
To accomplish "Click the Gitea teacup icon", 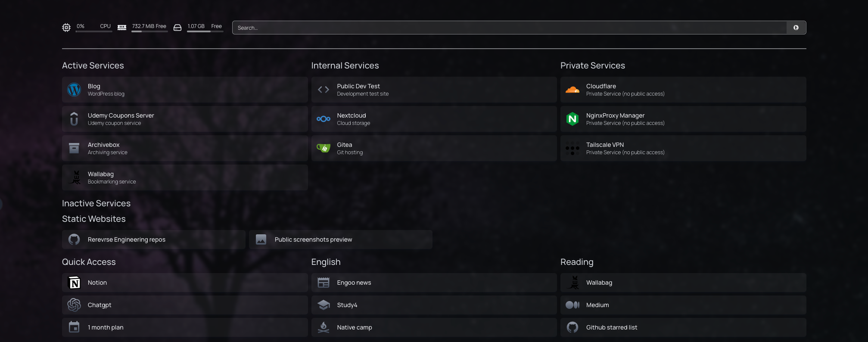I will tap(324, 148).
